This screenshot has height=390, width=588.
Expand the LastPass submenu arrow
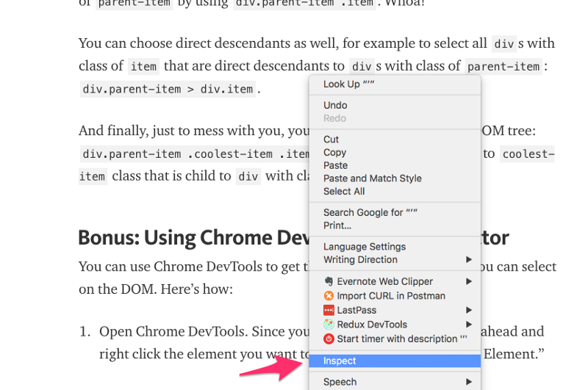(469, 311)
